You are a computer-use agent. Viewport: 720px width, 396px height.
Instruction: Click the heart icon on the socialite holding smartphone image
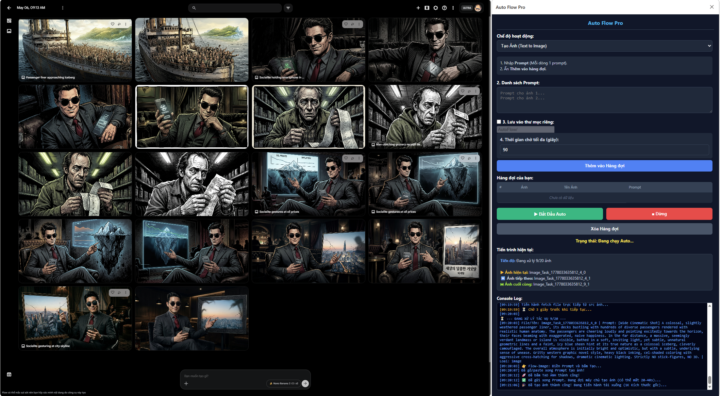[346, 24]
